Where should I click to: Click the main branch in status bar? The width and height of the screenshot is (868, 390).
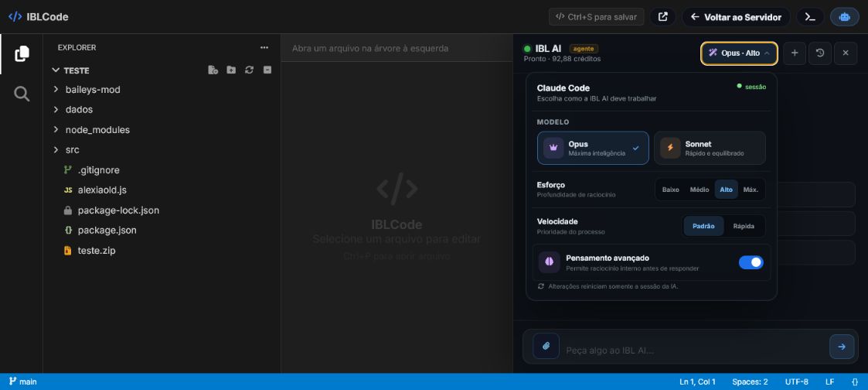[22, 381]
